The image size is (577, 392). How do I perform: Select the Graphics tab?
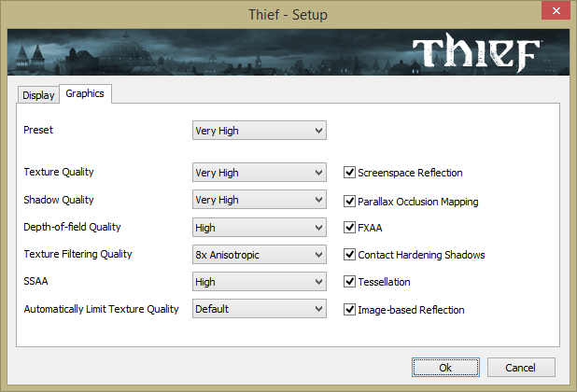tap(85, 93)
